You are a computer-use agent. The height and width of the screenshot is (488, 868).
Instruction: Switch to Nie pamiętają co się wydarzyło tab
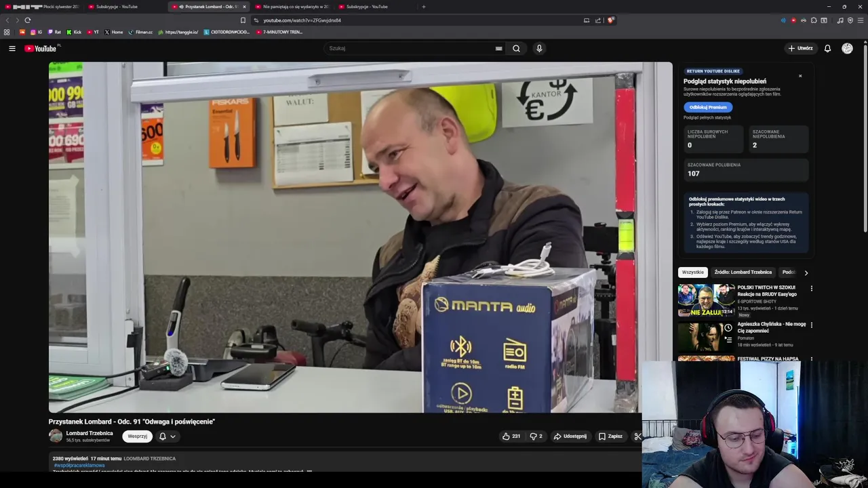click(292, 7)
